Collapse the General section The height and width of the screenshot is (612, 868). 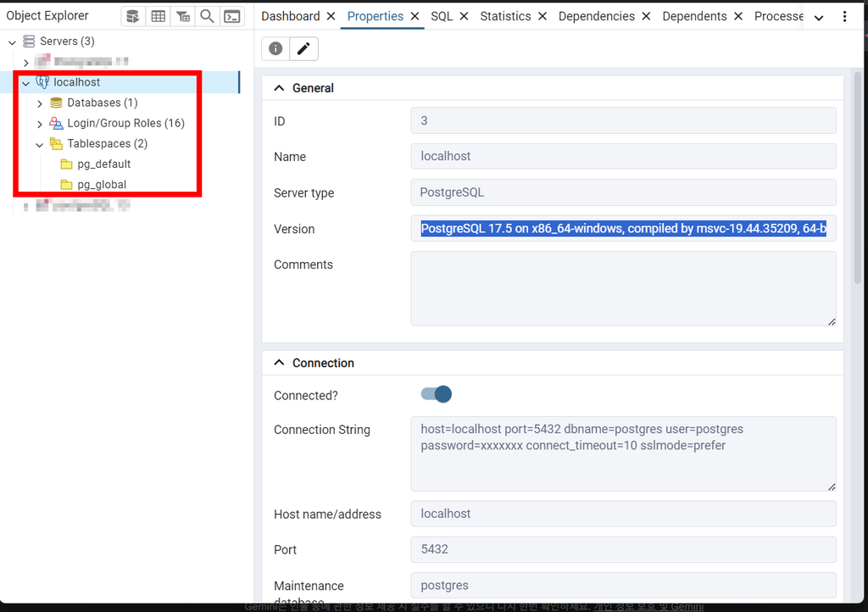(280, 88)
